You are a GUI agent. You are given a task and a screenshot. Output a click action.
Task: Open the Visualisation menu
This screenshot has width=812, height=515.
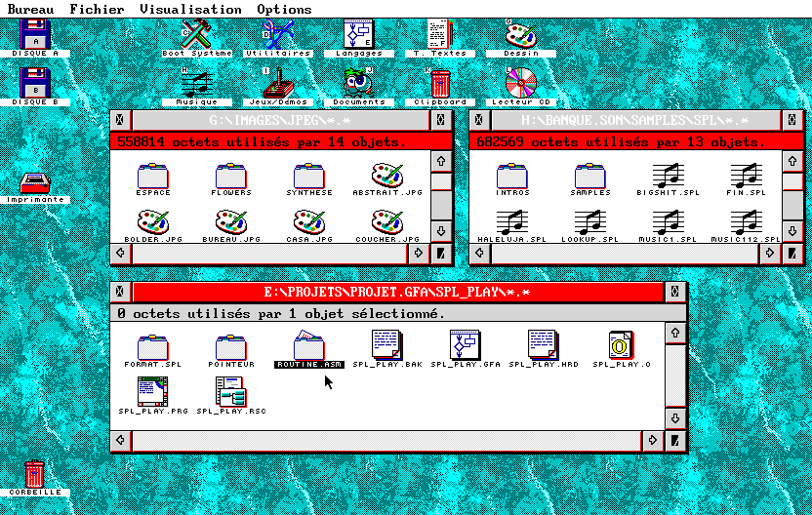tap(190, 9)
